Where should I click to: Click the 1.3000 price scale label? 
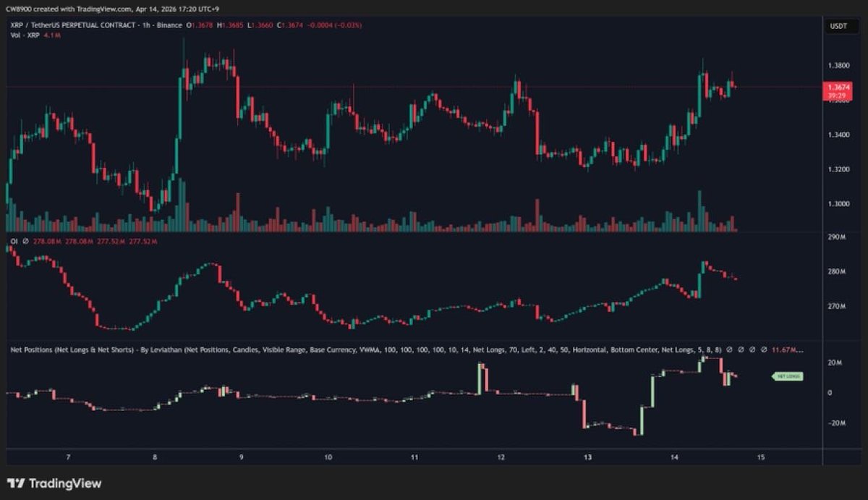click(839, 204)
